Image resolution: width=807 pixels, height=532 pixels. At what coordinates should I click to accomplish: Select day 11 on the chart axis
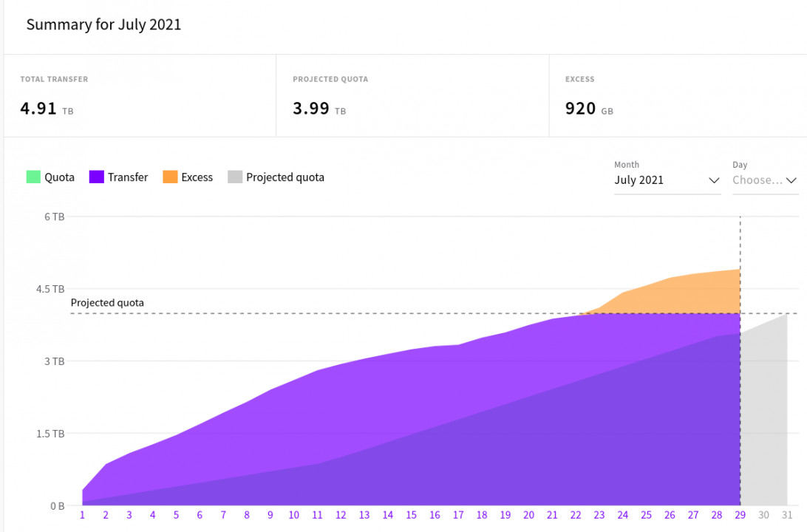pyautogui.click(x=317, y=515)
